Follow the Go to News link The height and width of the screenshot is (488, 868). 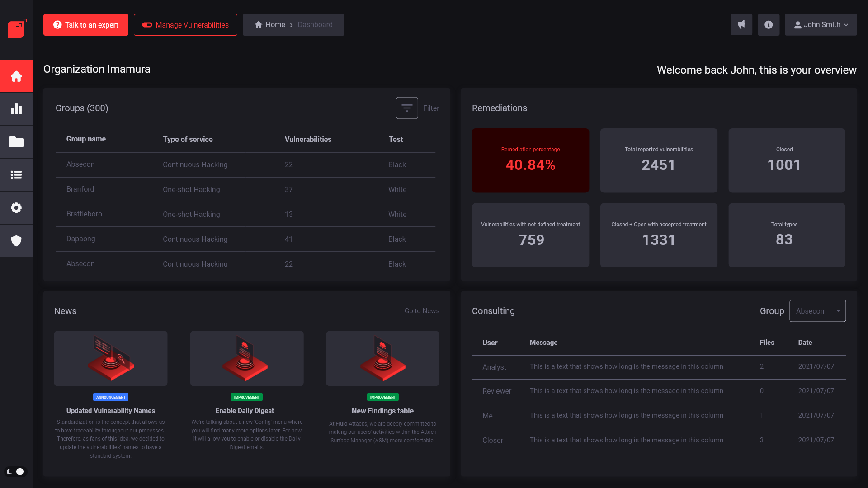pos(422,311)
